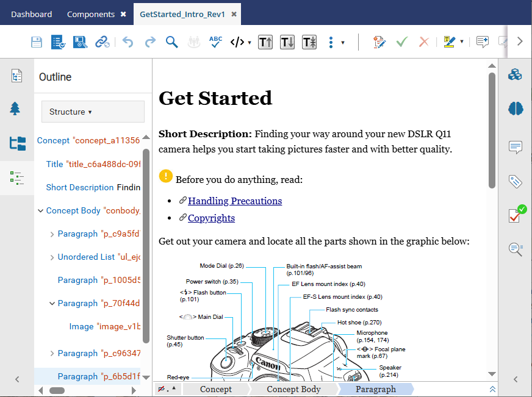The height and width of the screenshot is (397, 532).
Task: Open the comments panel speech bubble icon
Action: click(516, 147)
